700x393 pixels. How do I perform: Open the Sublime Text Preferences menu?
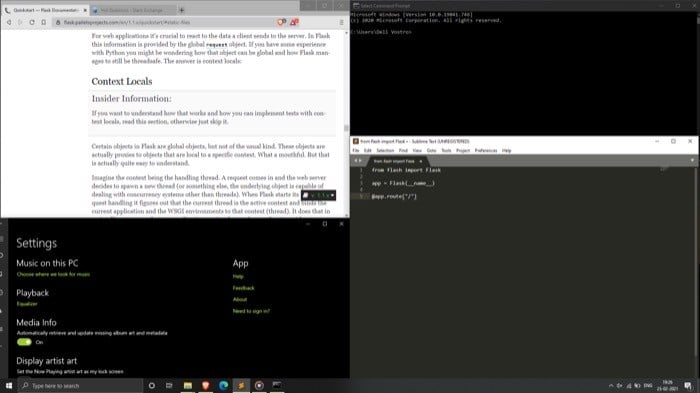[x=486, y=151]
